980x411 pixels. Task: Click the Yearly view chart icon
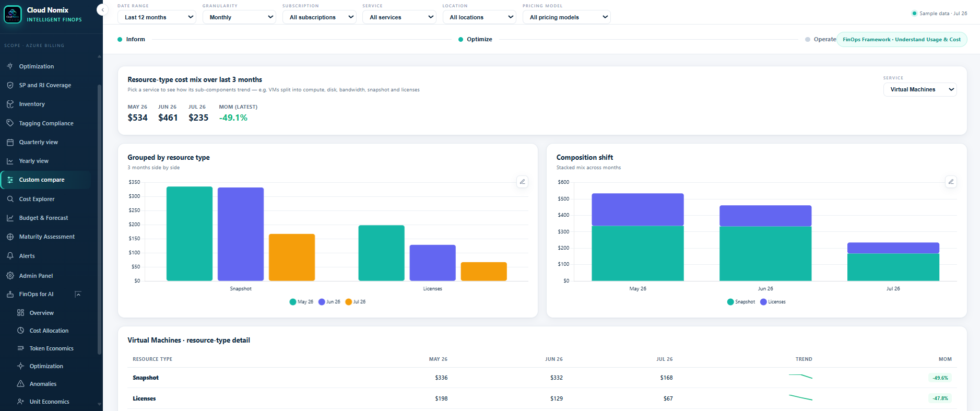pos(10,161)
